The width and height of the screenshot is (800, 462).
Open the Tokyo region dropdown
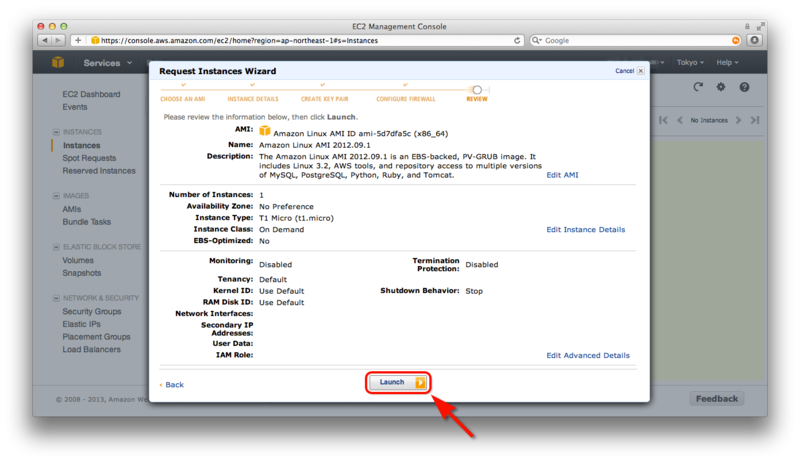pyautogui.click(x=690, y=62)
